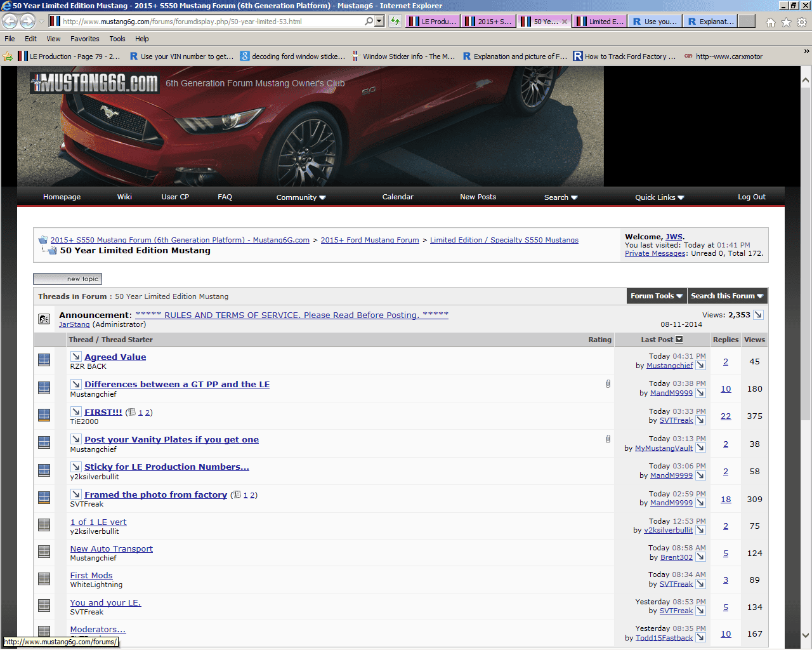Click the URL address input field
The height and width of the screenshot is (650, 812).
(x=213, y=21)
